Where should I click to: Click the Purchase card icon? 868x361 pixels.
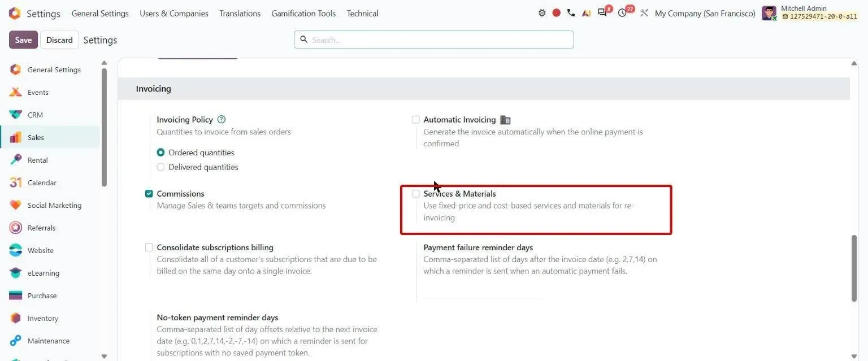click(16, 295)
